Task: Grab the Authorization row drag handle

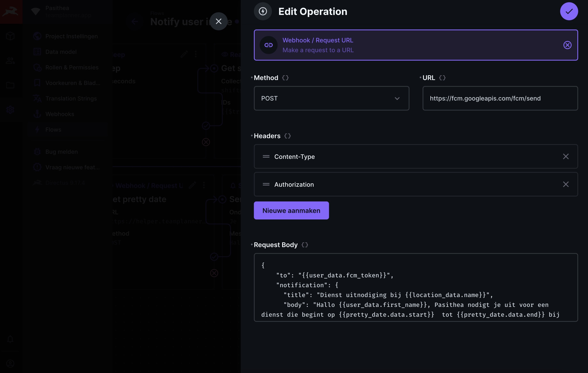Action: click(266, 184)
